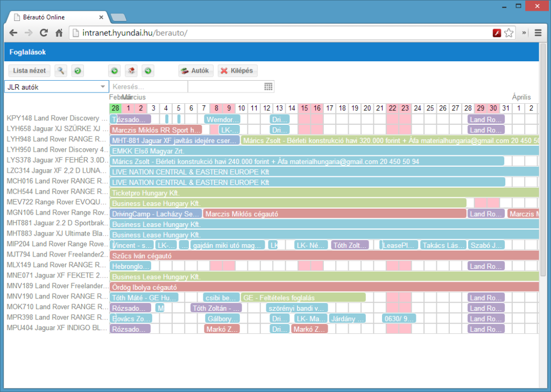Open the DrivingCamp - Lacházy booking
The image size is (551, 392).
pos(156,214)
